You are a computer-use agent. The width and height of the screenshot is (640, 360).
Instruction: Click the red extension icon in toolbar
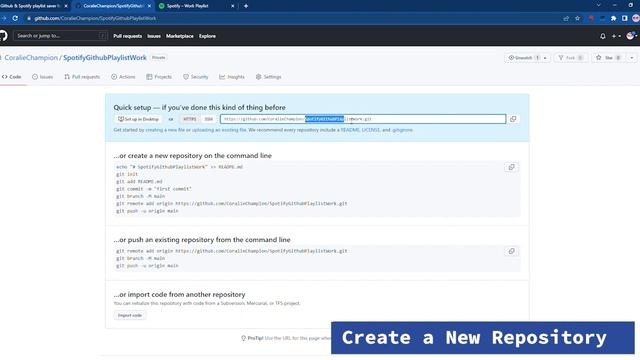[591, 18]
